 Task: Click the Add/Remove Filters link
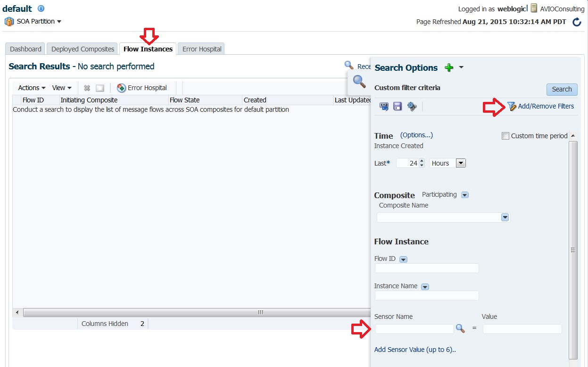(546, 107)
